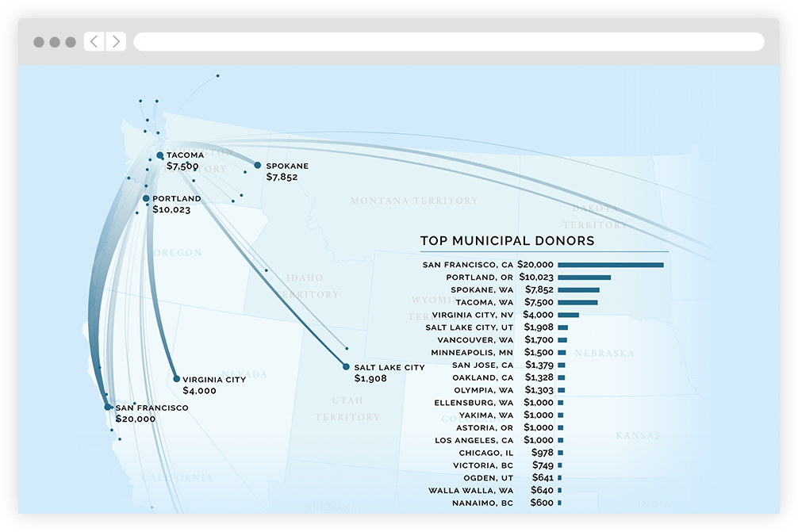Click the Victoria, BC donor row
798x532 pixels.
[508, 465]
